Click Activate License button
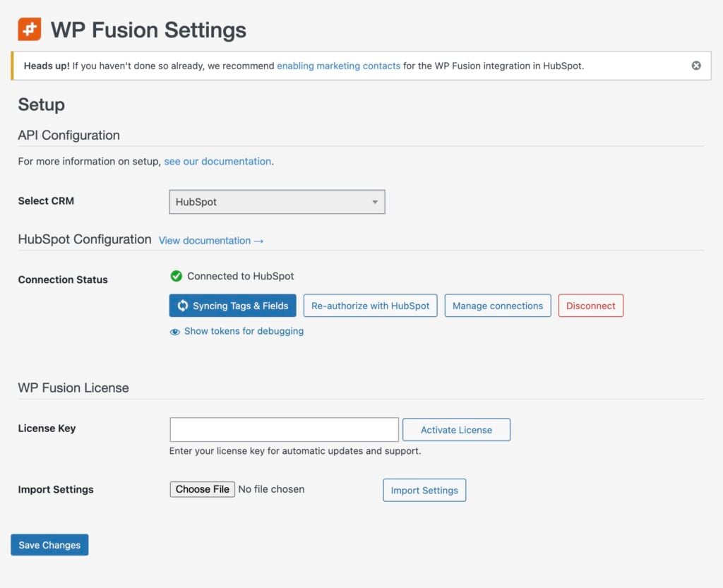This screenshot has height=588, width=723. 457,429
